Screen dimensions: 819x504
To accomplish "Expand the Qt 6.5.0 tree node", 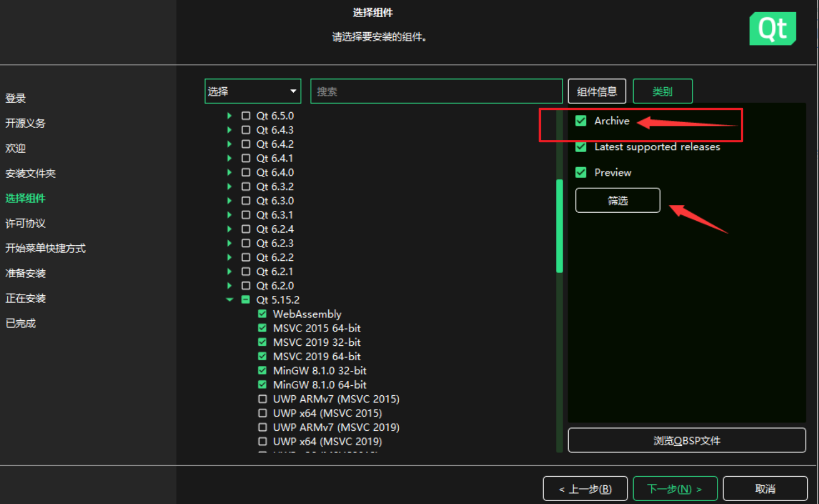I will pos(229,116).
